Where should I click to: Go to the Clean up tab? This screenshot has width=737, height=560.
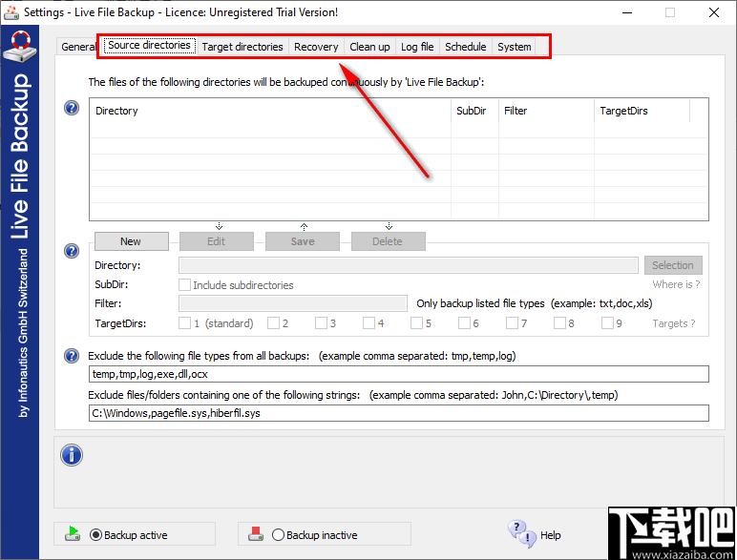pyautogui.click(x=369, y=47)
